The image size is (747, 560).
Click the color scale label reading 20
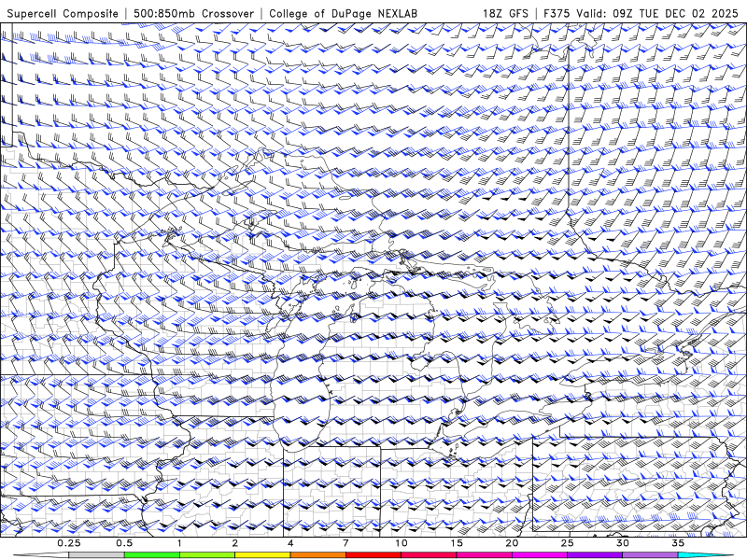tap(512, 543)
